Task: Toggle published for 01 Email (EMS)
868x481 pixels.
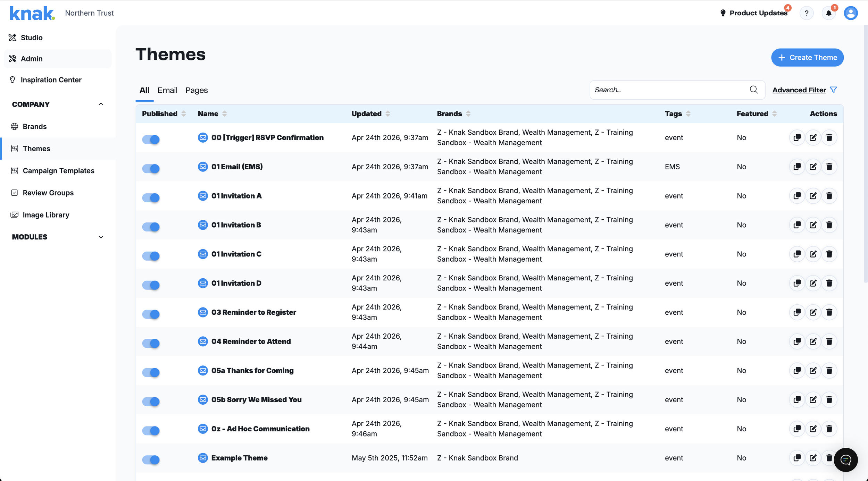Action: click(151, 169)
